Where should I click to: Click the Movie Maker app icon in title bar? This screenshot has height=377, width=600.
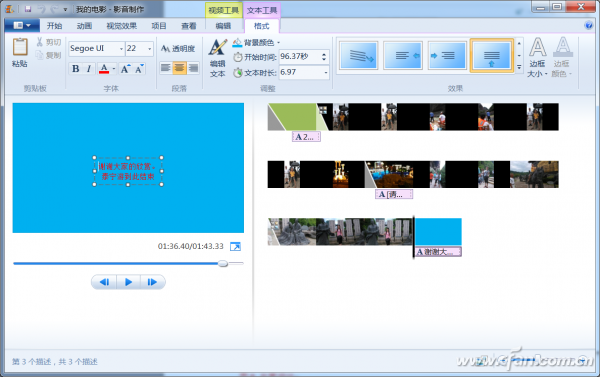10,9
